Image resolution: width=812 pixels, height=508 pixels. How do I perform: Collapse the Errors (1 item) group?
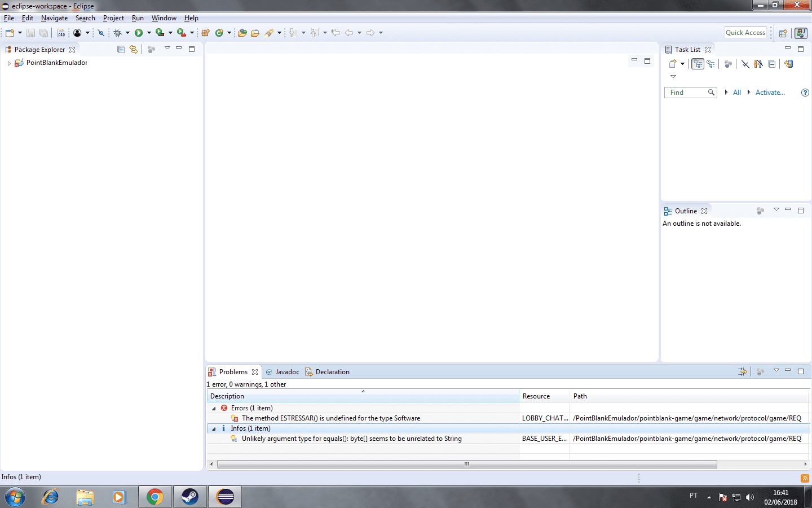pos(214,408)
